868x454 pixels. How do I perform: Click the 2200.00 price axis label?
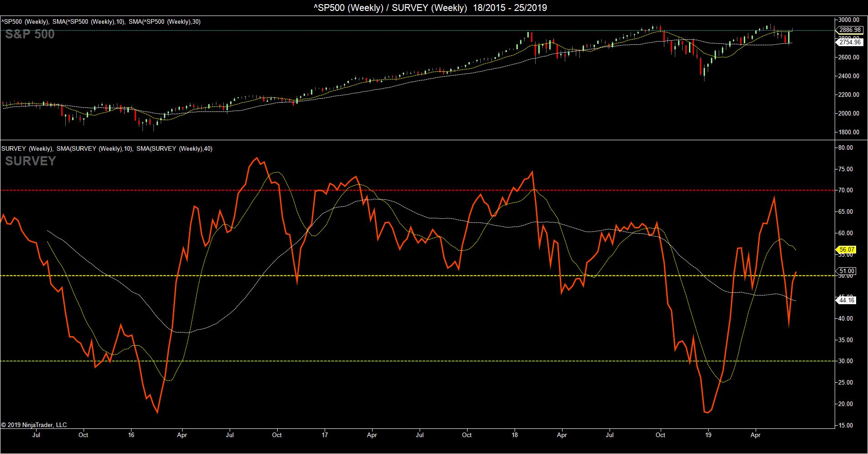[x=850, y=95]
